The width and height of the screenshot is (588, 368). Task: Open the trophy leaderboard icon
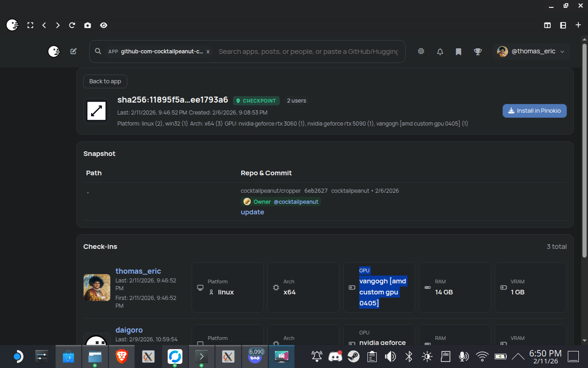pos(478,52)
